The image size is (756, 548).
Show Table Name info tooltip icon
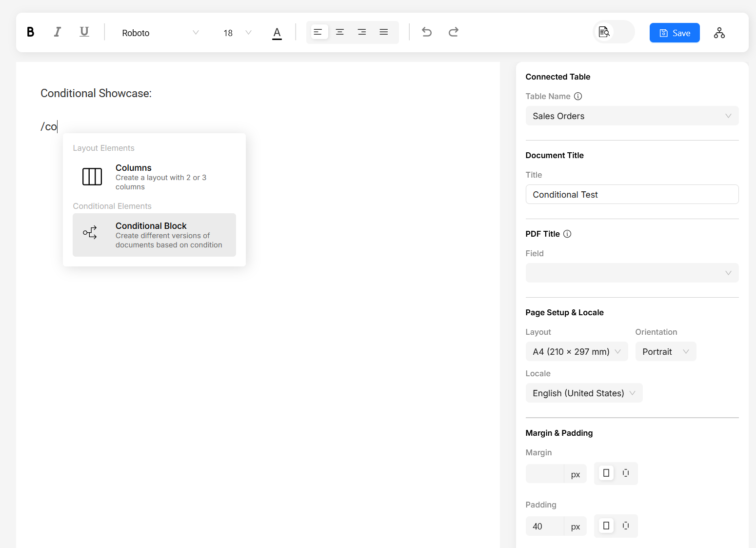pos(578,96)
